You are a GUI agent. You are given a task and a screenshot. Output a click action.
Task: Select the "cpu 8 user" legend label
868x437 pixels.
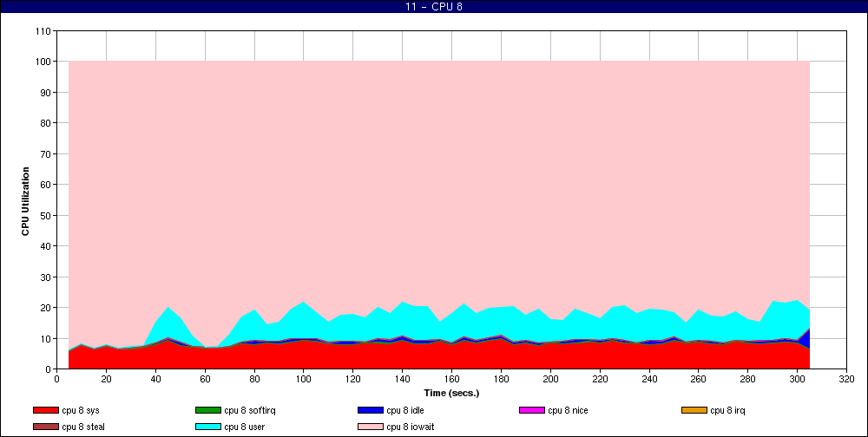click(x=245, y=427)
